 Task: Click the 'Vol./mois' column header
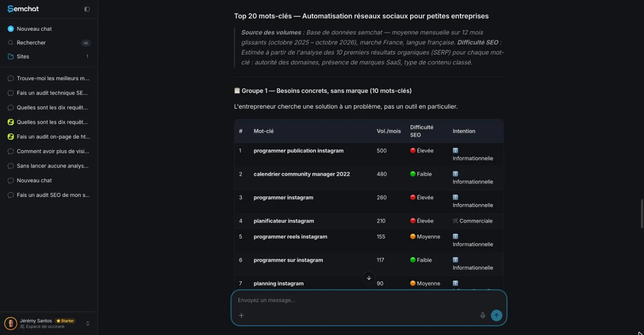point(389,131)
